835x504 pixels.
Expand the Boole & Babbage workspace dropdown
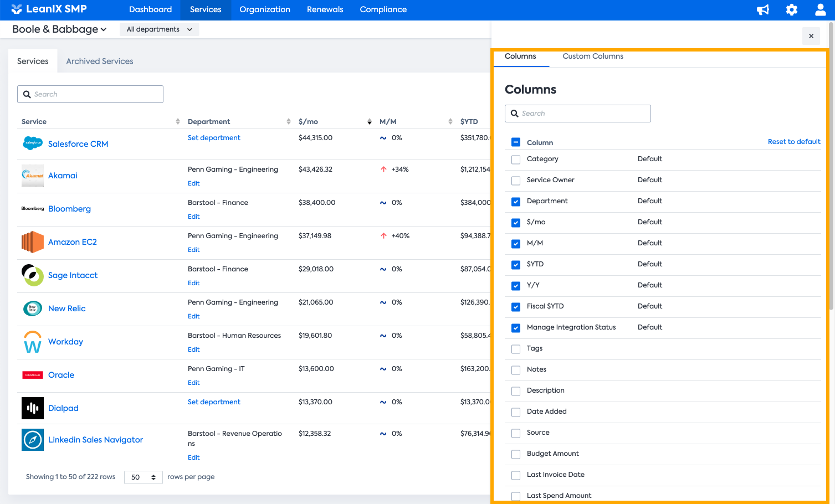(59, 29)
